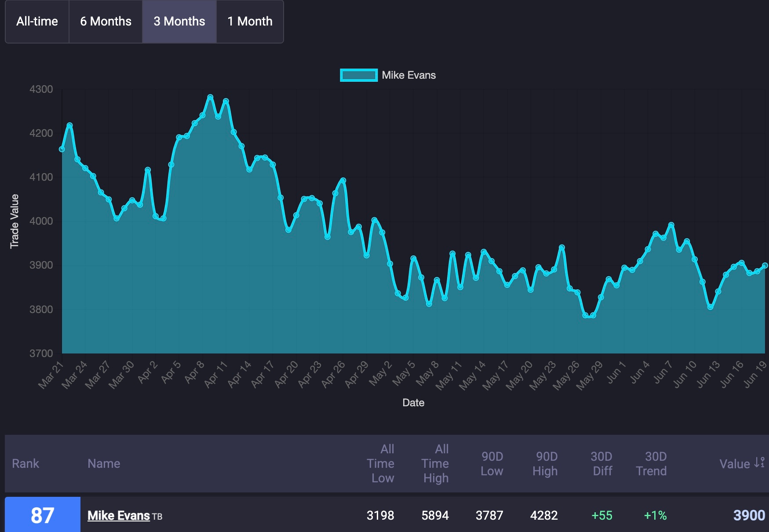The width and height of the screenshot is (769, 532).
Task: Click the 3900 value cell
Action: (x=749, y=515)
